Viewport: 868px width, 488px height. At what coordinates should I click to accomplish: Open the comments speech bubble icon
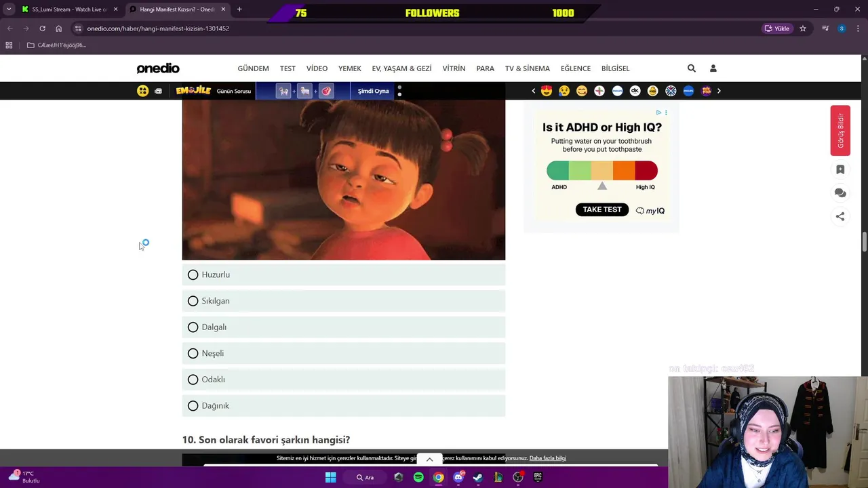[840, 193]
